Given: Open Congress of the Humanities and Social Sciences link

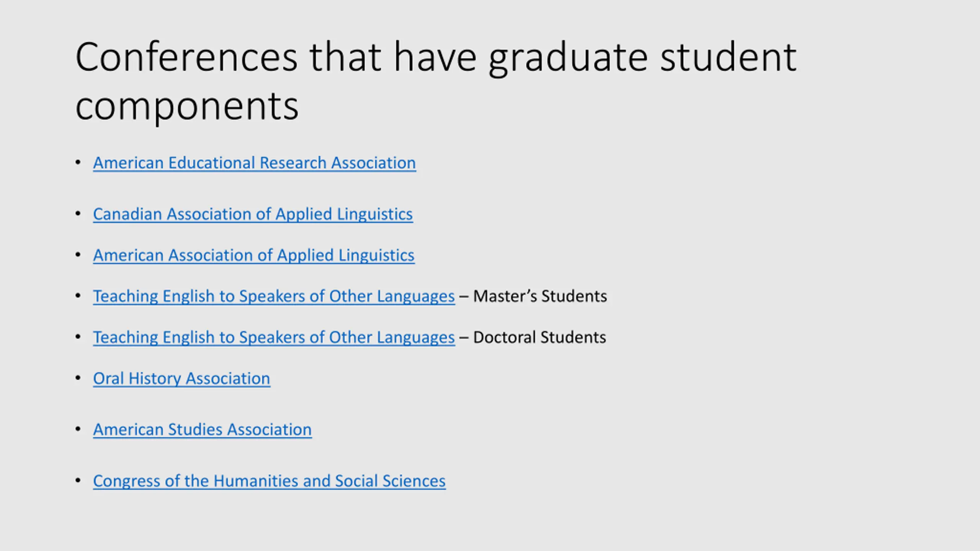Looking at the screenshot, I should [x=269, y=481].
